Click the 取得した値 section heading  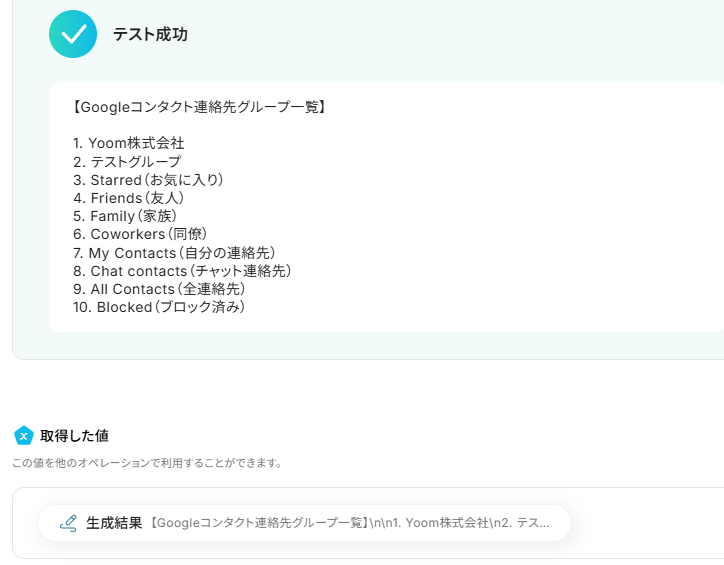click(74, 436)
